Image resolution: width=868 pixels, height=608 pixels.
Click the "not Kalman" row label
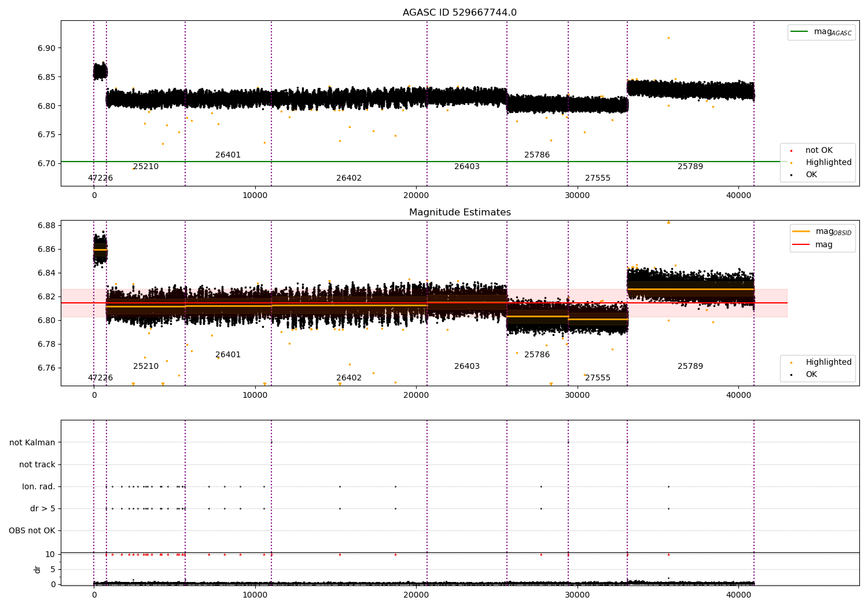coord(32,442)
